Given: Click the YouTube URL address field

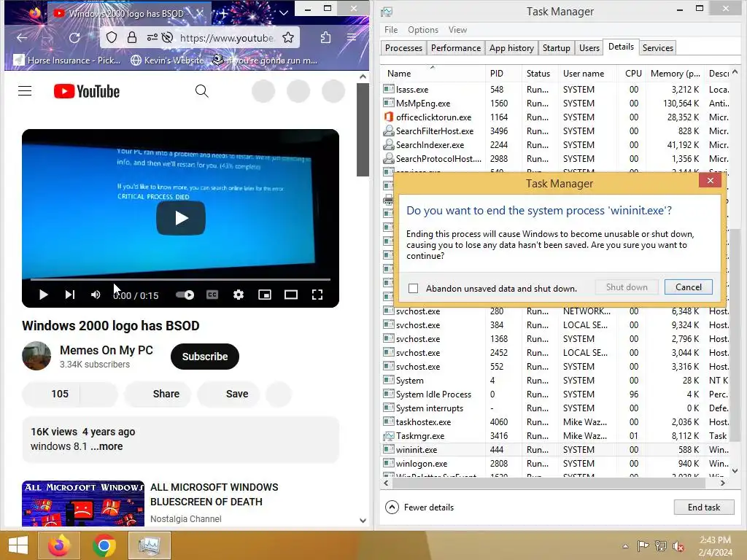Looking at the screenshot, I should point(227,38).
